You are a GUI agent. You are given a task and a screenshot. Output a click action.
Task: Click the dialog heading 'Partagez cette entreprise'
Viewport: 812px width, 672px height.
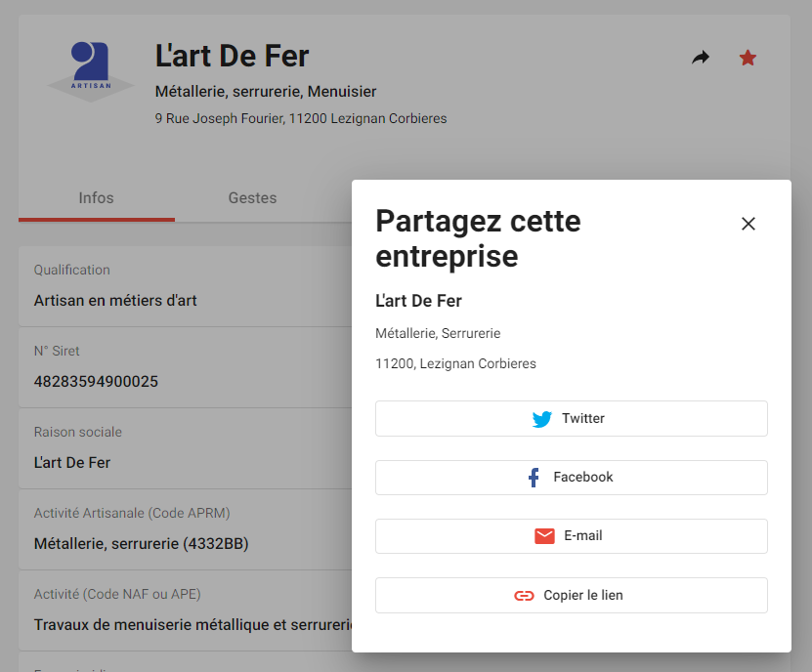478,238
